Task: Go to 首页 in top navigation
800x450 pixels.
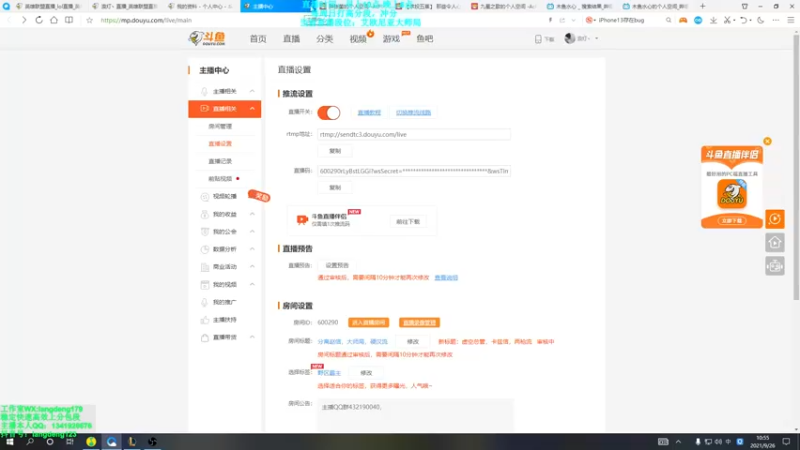Action: (258, 39)
